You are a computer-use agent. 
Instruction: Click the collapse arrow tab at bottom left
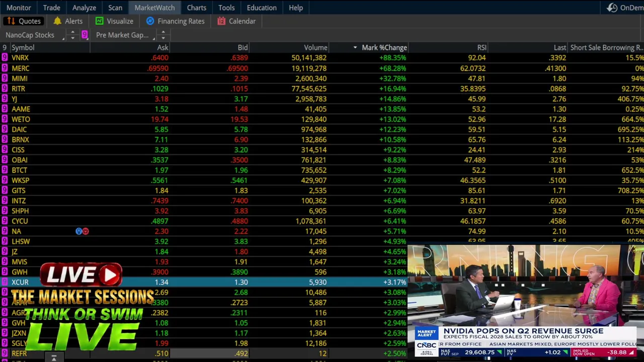click(x=53, y=357)
